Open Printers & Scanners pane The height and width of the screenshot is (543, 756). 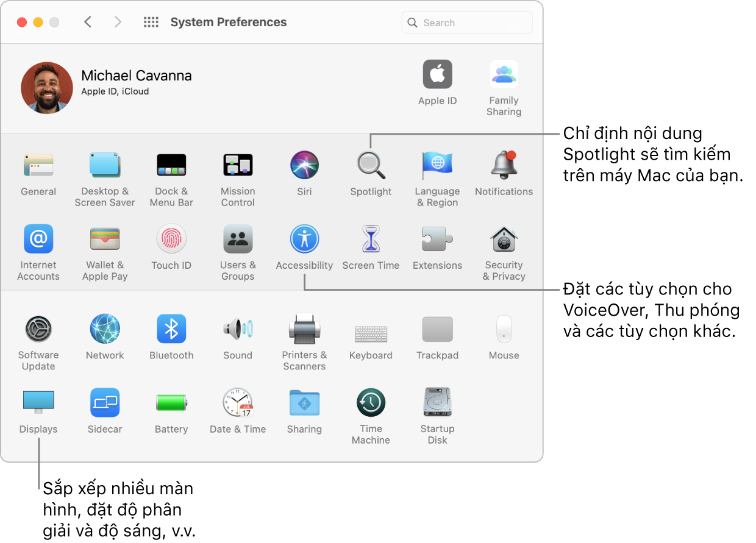304,329
